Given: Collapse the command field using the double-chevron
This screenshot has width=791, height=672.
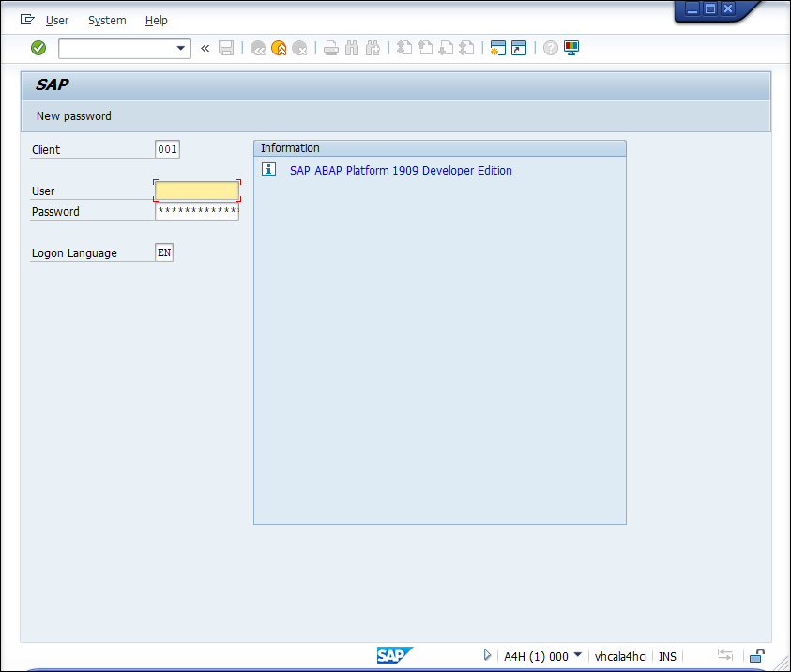Looking at the screenshot, I should (205, 49).
